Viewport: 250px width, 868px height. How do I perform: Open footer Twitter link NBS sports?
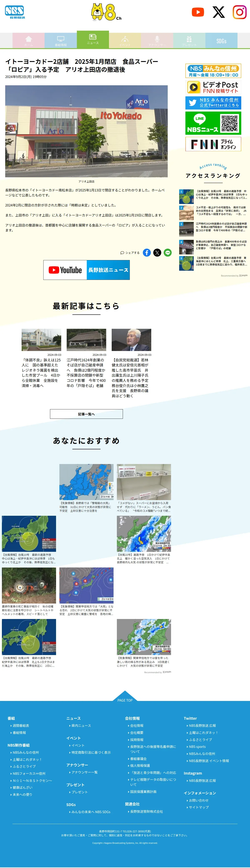point(197,747)
